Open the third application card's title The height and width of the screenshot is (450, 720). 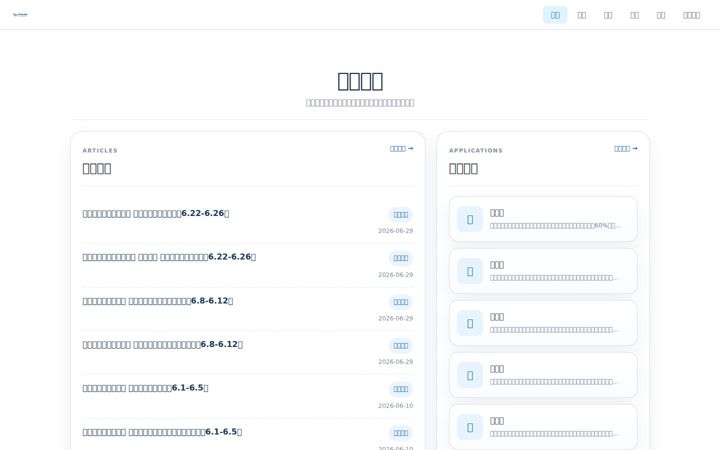[497, 317]
